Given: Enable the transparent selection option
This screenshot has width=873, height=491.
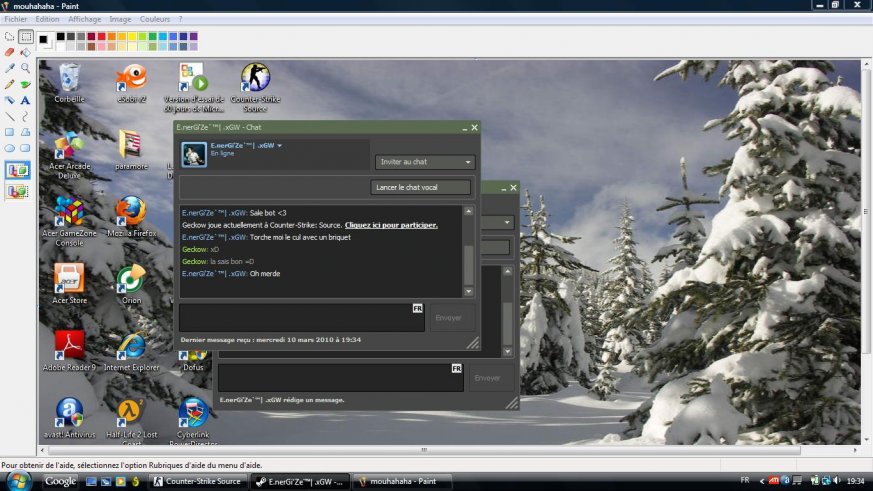Looking at the screenshot, I should 18,191.
